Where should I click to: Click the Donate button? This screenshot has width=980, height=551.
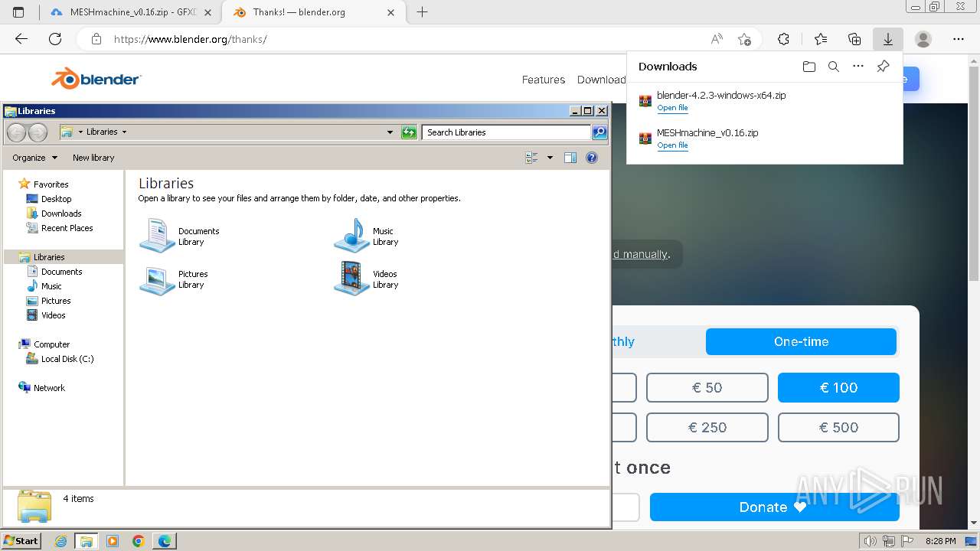(x=774, y=507)
